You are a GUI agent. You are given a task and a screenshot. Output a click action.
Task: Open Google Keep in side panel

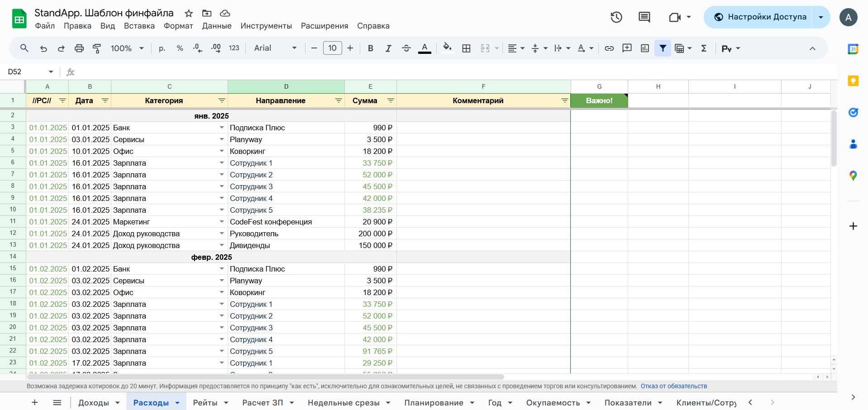coord(853,81)
